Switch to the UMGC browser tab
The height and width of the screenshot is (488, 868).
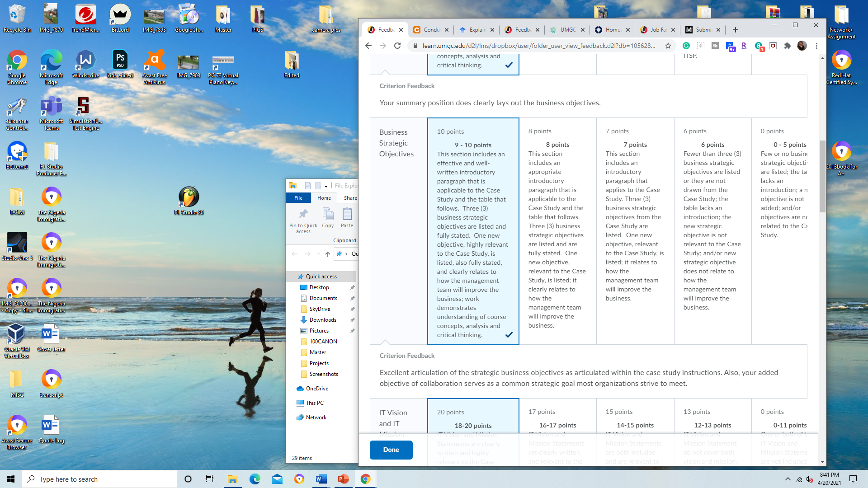(x=567, y=30)
